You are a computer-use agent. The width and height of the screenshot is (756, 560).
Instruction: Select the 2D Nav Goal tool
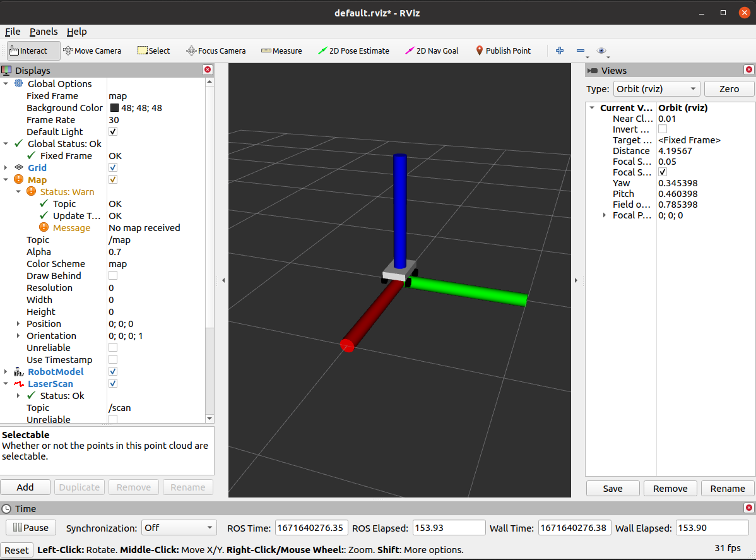(x=432, y=51)
